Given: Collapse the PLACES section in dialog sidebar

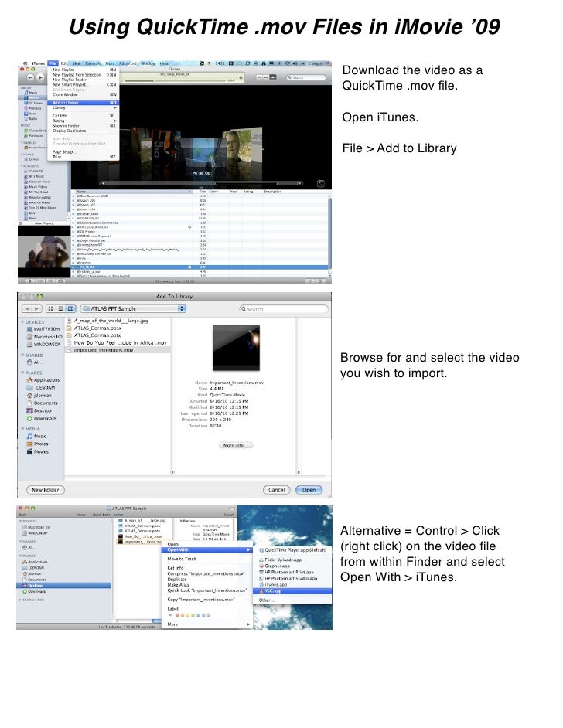Looking at the screenshot, I should pyautogui.click(x=22, y=373).
